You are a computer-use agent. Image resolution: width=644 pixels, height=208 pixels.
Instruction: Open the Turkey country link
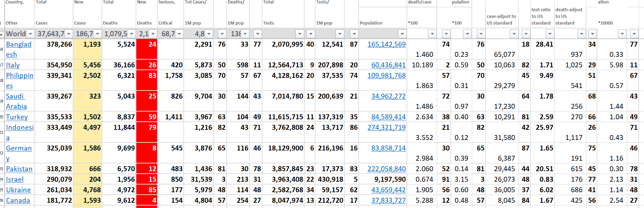17,117
